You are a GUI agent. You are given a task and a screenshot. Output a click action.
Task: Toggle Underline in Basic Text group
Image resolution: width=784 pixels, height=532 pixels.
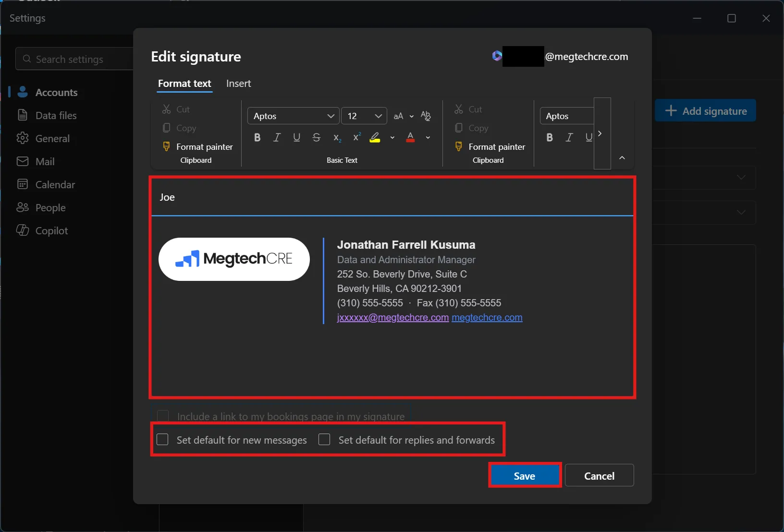pos(296,138)
